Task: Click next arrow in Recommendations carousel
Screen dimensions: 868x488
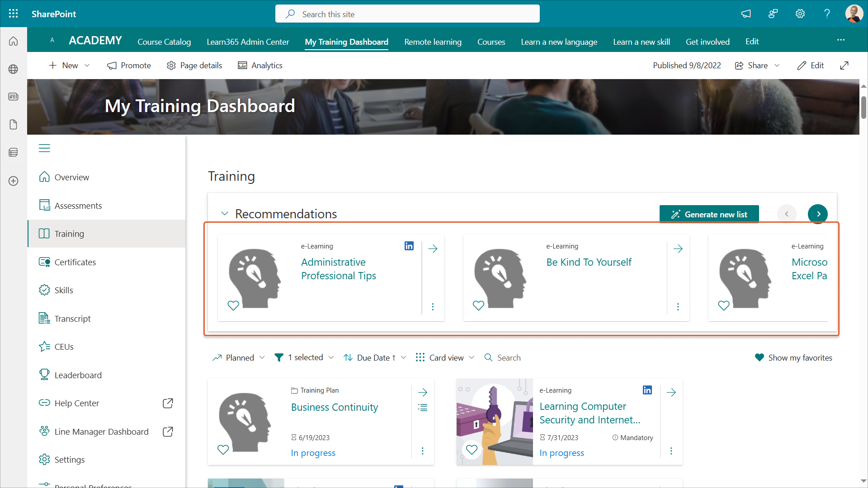Action: click(818, 214)
